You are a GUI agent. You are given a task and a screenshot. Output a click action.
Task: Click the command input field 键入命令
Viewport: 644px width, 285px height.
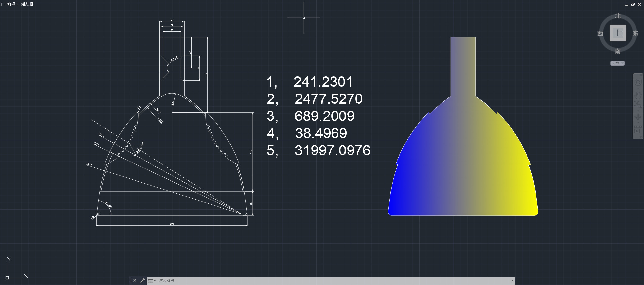tap(303, 280)
